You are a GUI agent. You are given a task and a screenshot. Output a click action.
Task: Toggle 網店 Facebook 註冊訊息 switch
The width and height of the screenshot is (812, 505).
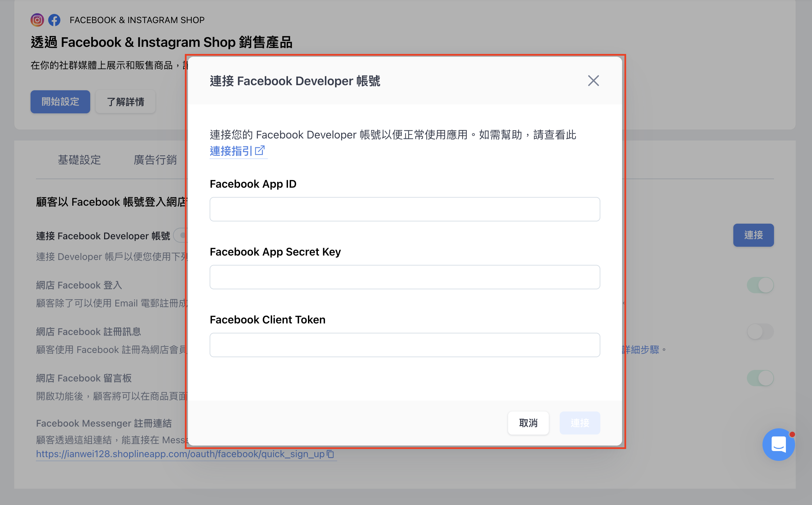[x=760, y=332]
